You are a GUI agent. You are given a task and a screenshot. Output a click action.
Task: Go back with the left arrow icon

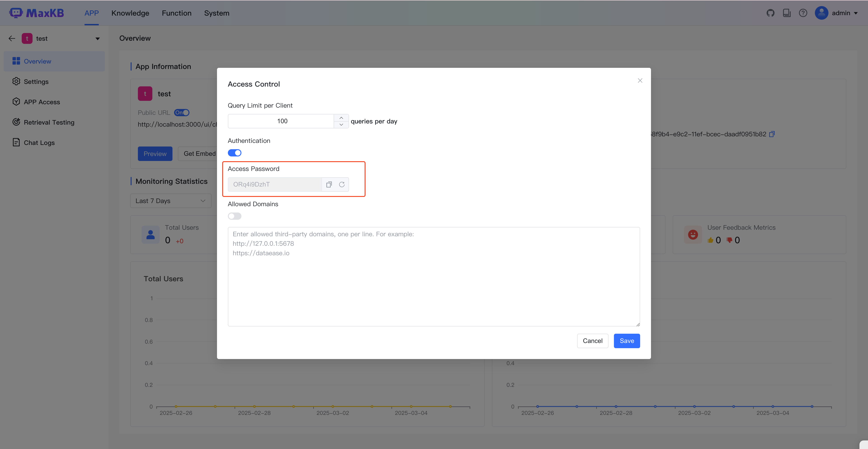[x=12, y=38]
